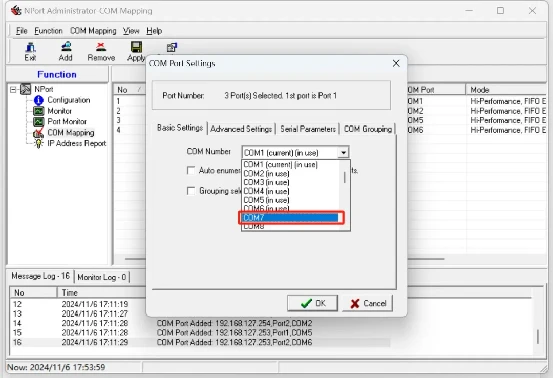The image size is (554, 378).
Task: Select log entry 14, the Port2,COM2 added row
Action: (201, 323)
